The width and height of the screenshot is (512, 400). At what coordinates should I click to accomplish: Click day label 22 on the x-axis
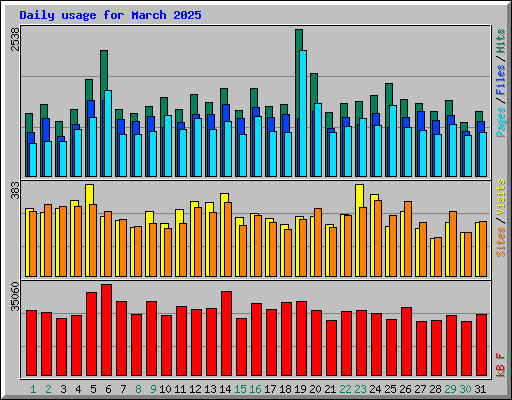click(345, 389)
